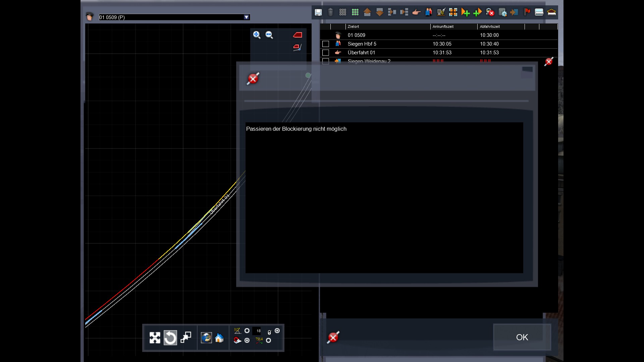Select the rotate tool in gizmo bar
The width and height of the screenshot is (644, 362).
click(170, 338)
